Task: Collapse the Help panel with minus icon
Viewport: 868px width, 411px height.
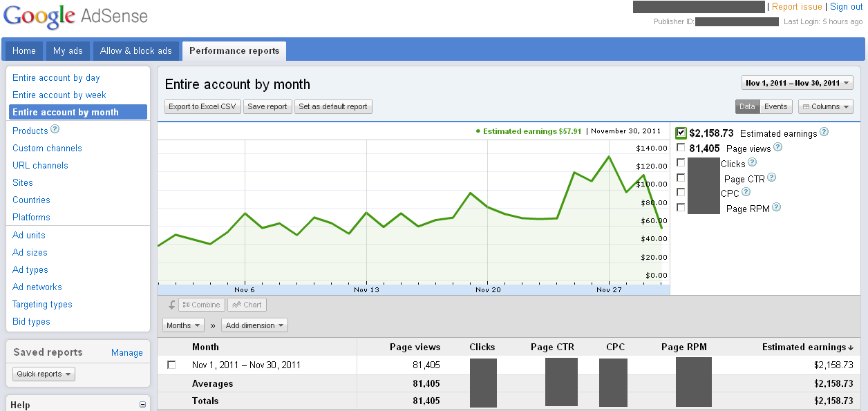Action: [x=143, y=405]
